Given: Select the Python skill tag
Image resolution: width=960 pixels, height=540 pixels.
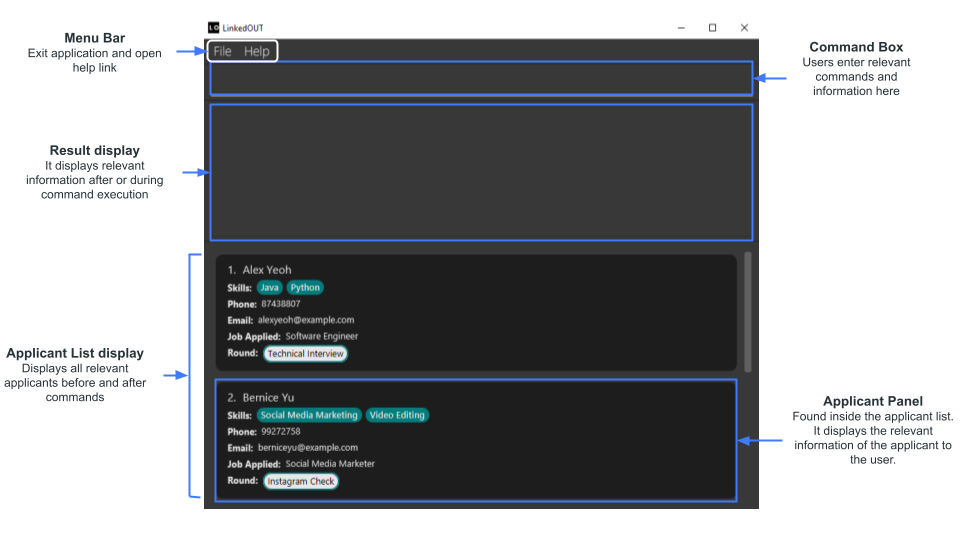Looking at the screenshot, I should pyautogui.click(x=305, y=288).
